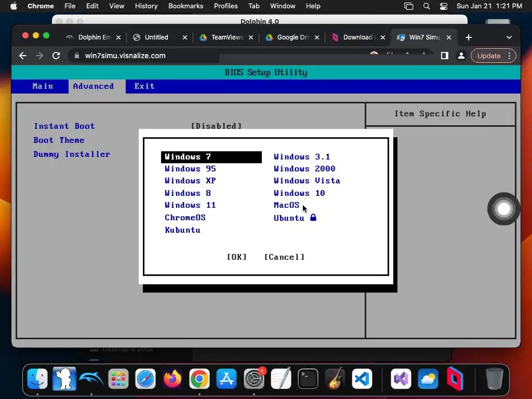This screenshot has width=532, height=399.
Task: Select the Advanced BIOS tab
Action: tap(94, 86)
